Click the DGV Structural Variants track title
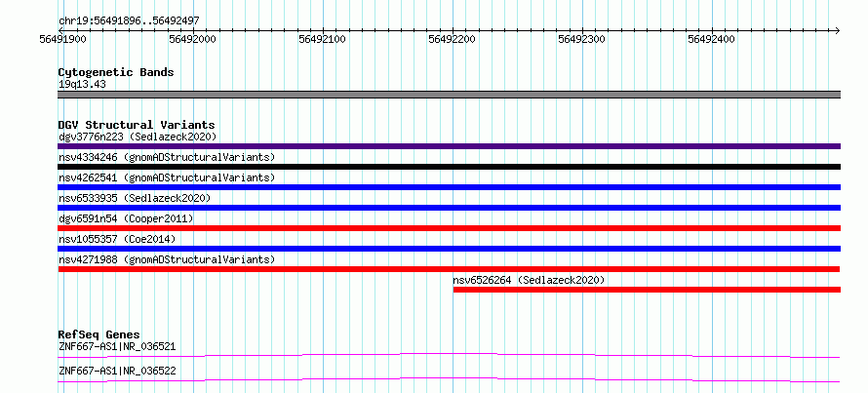The width and height of the screenshot is (868, 393). [137, 125]
